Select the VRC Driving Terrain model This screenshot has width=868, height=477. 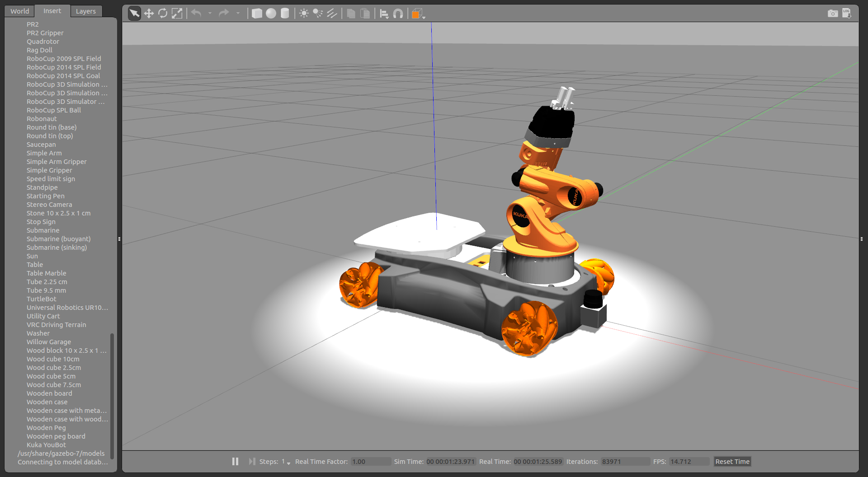coord(56,325)
